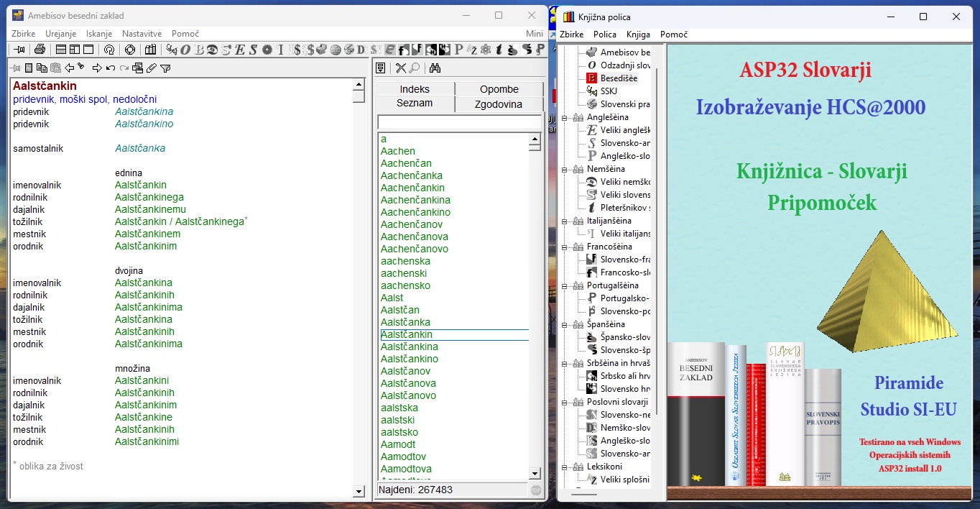Click the italic O dictionary icon
Screen dimensions: 980x509
(x=185, y=50)
